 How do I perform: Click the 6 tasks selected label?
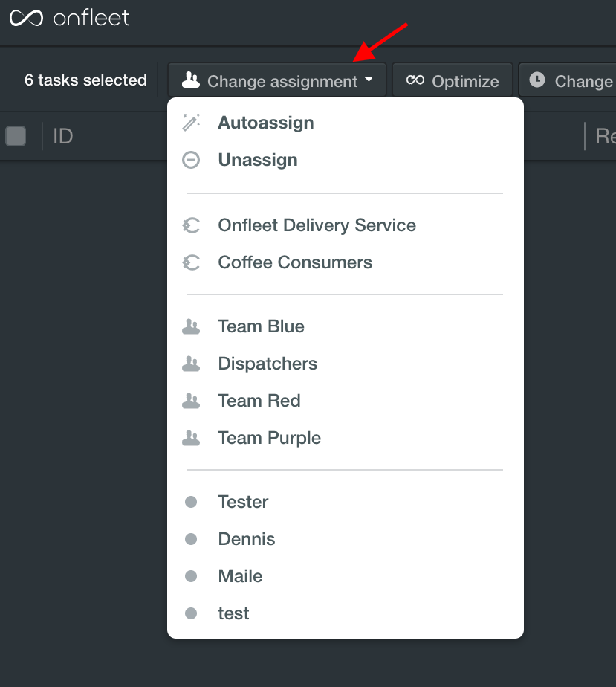(x=85, y=80)
